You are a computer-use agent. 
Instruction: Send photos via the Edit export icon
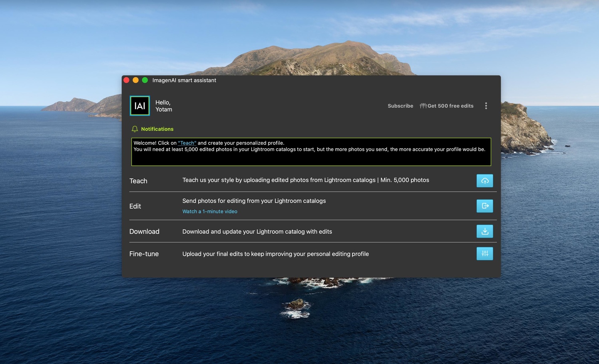[485, 206]
